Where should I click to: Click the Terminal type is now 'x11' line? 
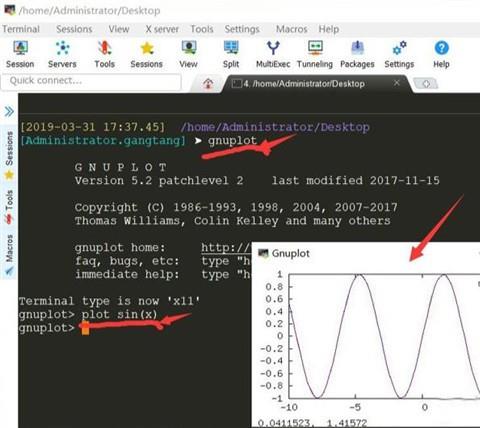[x=109, y=301]
